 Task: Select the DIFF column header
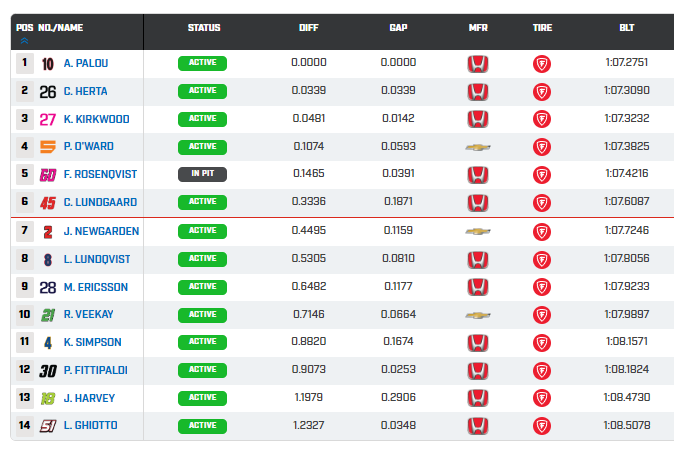click(309, 28)
